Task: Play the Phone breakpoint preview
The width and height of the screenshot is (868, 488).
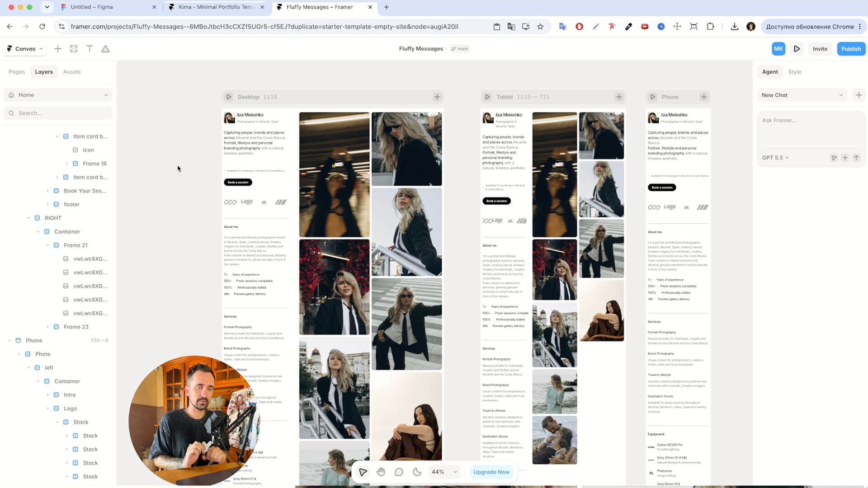Action: [653, 97]
